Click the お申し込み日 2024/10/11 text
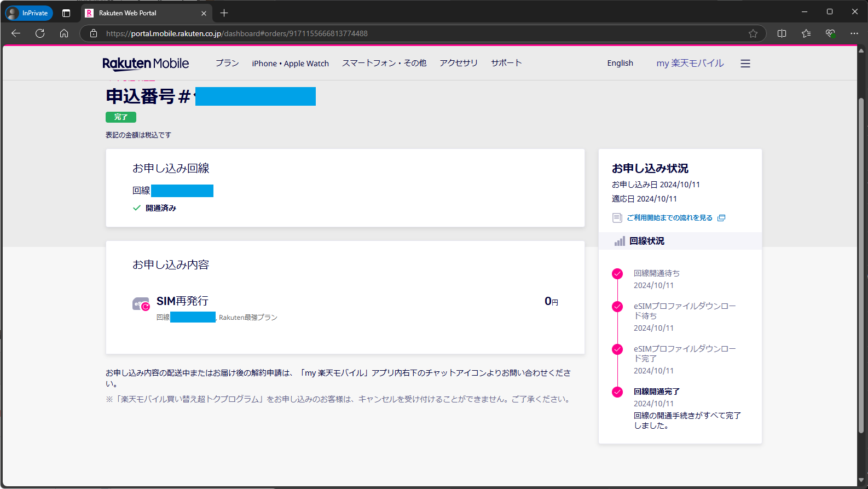The image size is (868, 489). 656,185
